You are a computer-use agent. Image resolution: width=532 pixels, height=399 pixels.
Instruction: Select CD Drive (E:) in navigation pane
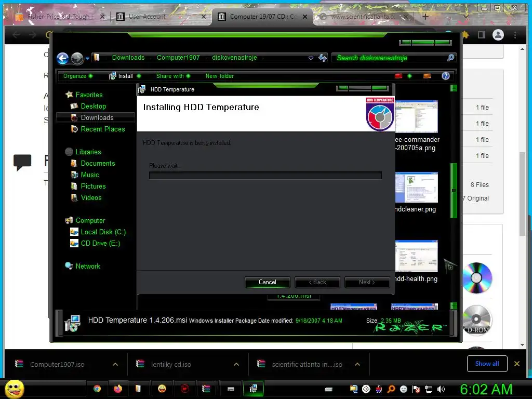coord(100,243)
